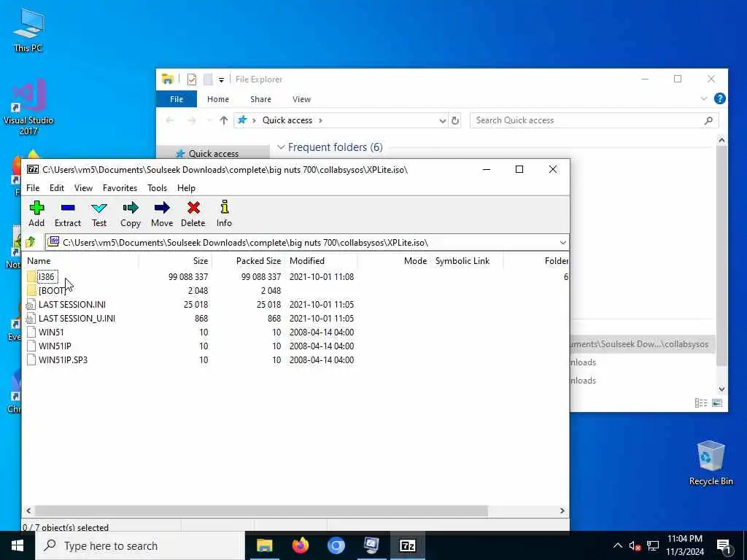Image resolution: width=747 pixels, height=560 pixels.
Task: Click File Explorer help icon
Action: click(719, 98)
